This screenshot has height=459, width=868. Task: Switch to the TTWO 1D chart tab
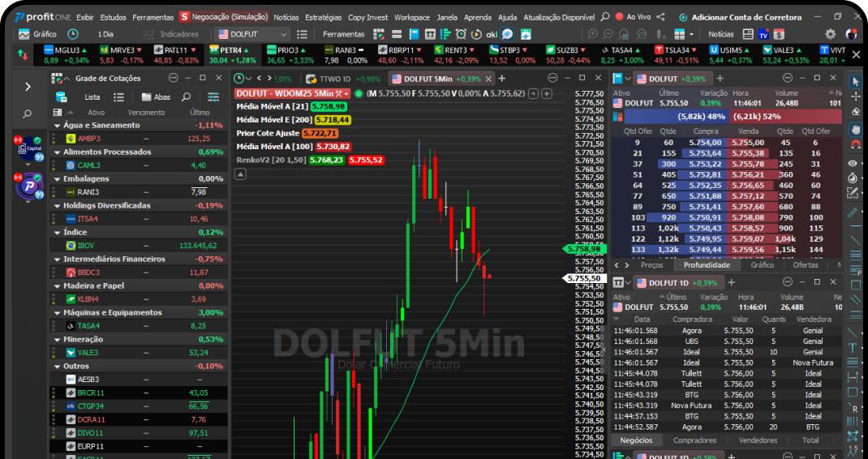(x=342, y=79)
